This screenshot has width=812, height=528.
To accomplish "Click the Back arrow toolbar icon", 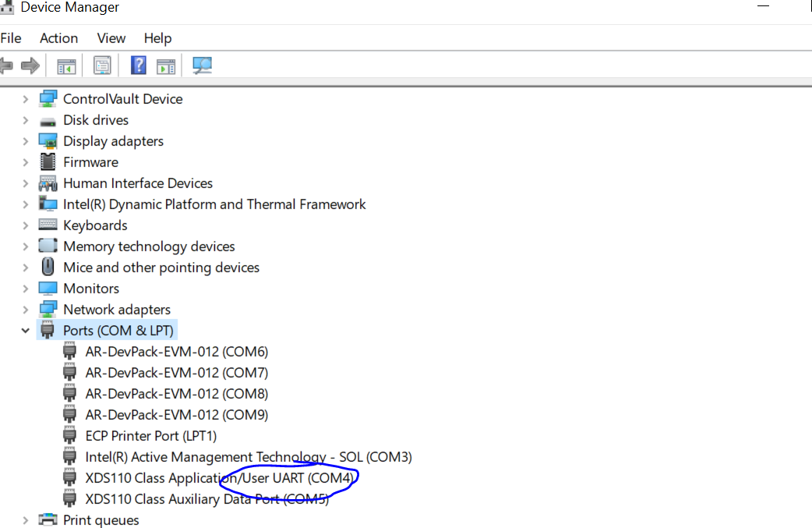I will pos(5,66).
